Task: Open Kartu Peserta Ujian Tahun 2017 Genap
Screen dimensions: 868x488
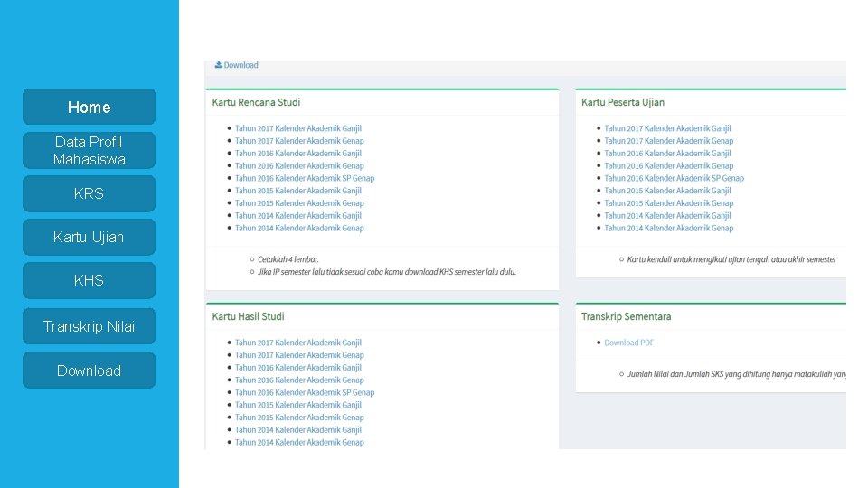Action: [x=669, y=141]
